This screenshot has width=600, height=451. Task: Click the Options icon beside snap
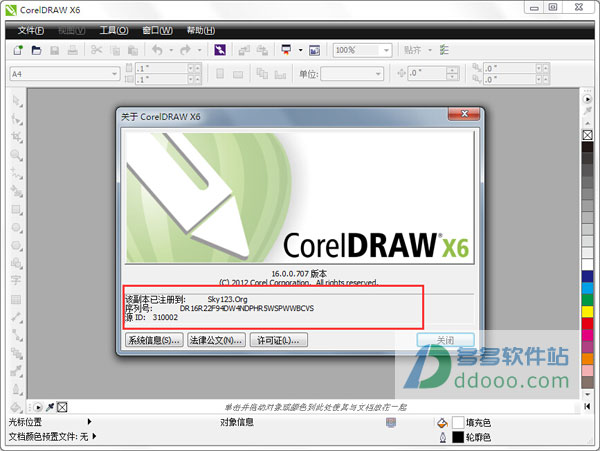tap(444, 50)
